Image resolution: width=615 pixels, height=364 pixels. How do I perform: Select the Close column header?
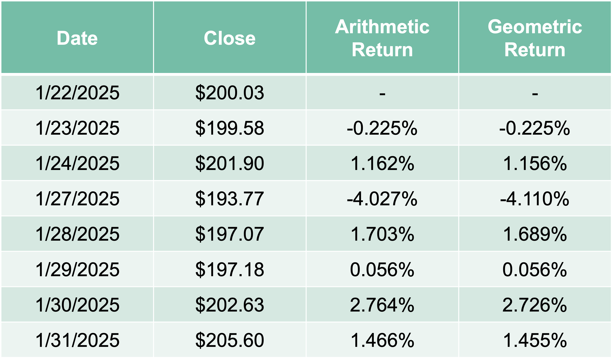(230, 37)
